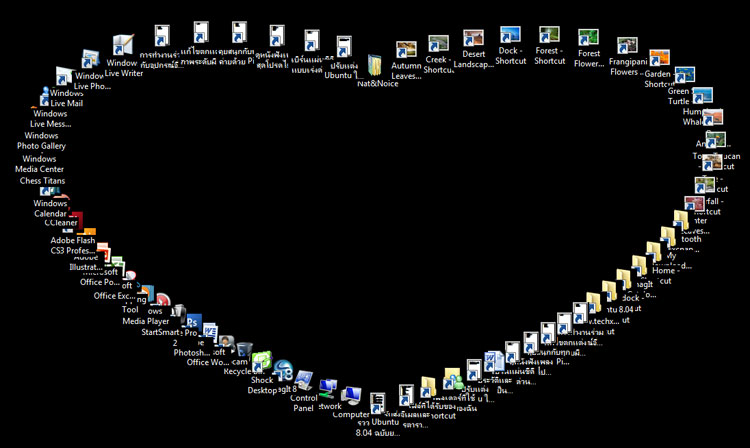Select the Computer desktop icon
Image resolution: width=750 pixels, height=448 pixels.
[x=351, y=397]
